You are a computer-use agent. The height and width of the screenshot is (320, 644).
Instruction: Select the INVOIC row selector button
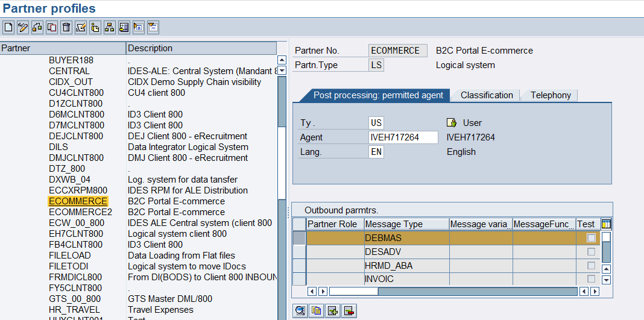[299, 279]
